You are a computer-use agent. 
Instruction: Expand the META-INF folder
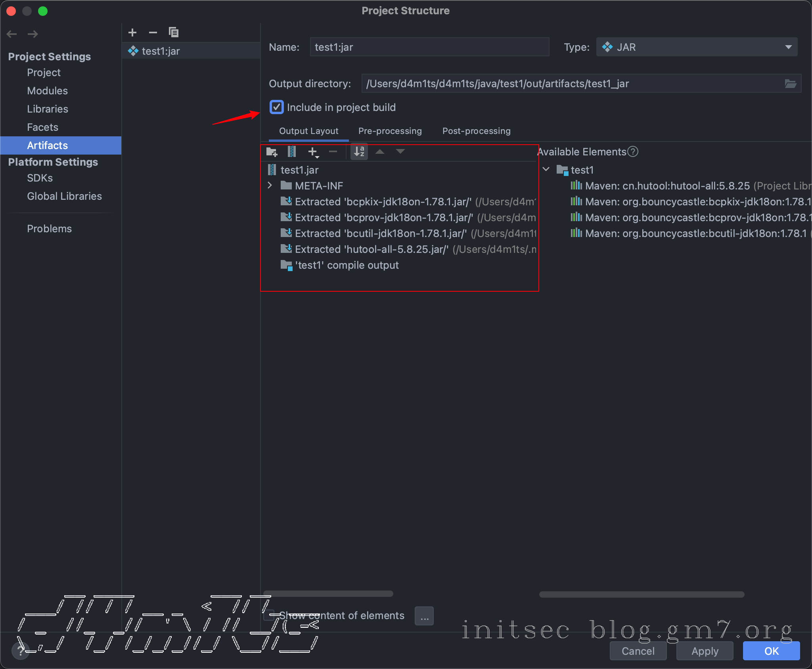coord(270,185)
